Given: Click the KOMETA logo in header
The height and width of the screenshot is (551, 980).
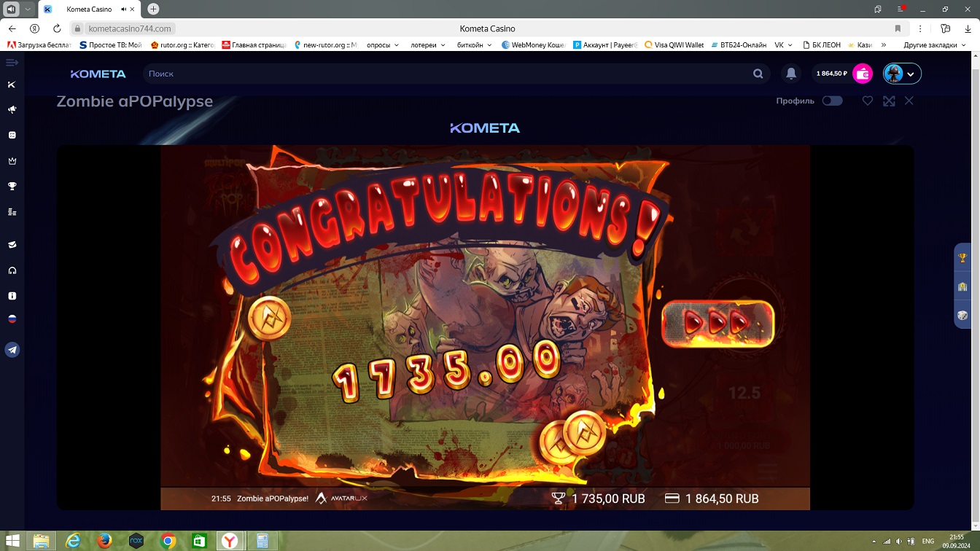Looking at the screenshot, I should pyautogui.click(x=98, y=74).
